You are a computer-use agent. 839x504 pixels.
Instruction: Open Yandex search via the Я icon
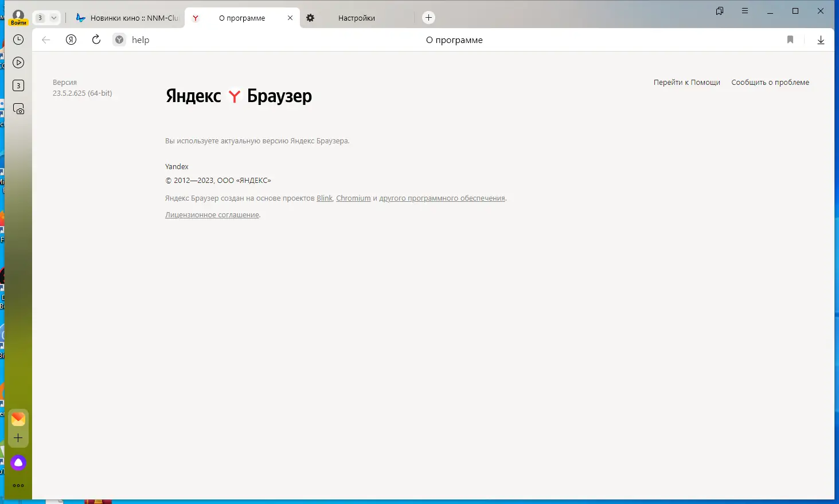click(x=71, y=40)
